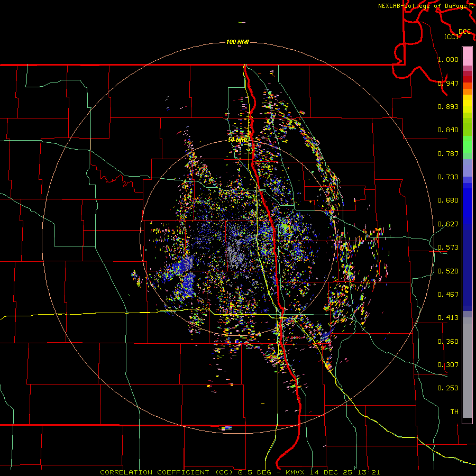This screenshot has height=476, width=476.
Task: Select the 0.733 legend value
Action: pos(448,177)
